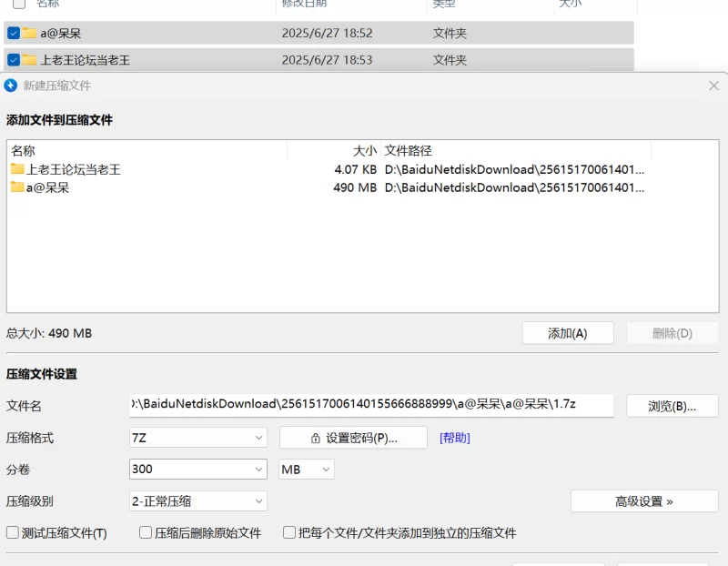Uncheck 上老王论坛当老王 checkbox in Explorer list

14,60
